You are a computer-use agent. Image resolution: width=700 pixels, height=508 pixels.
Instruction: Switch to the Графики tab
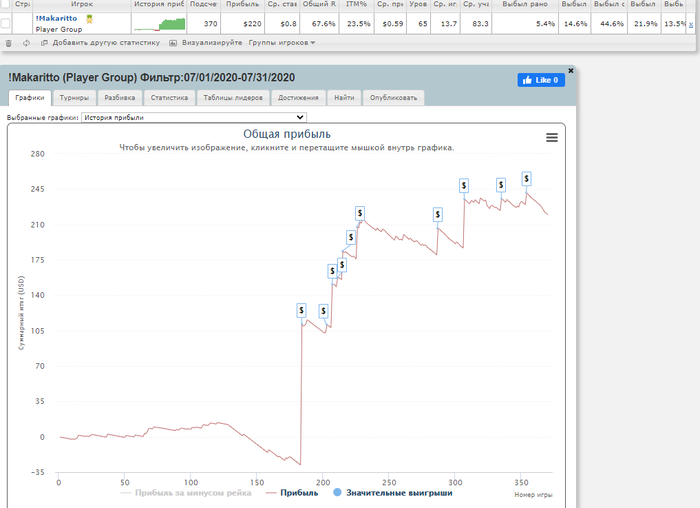click(x=30, y=98)
